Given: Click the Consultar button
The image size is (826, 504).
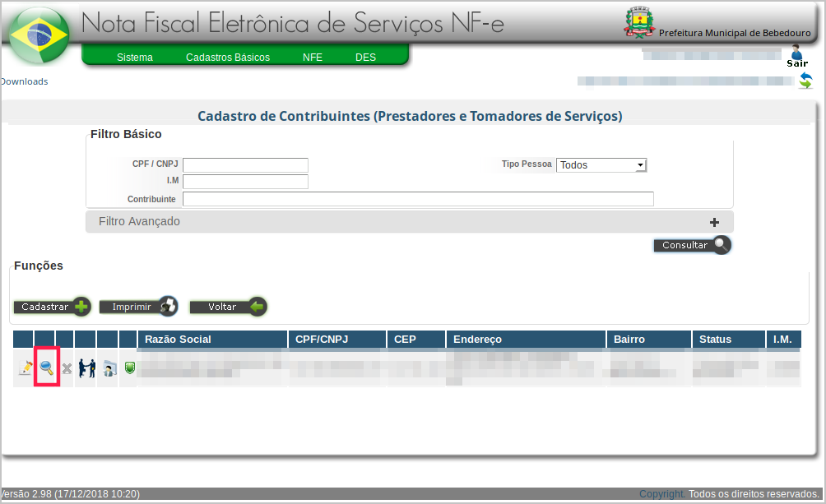Looking at the screenshot, I should coord(692,245).
